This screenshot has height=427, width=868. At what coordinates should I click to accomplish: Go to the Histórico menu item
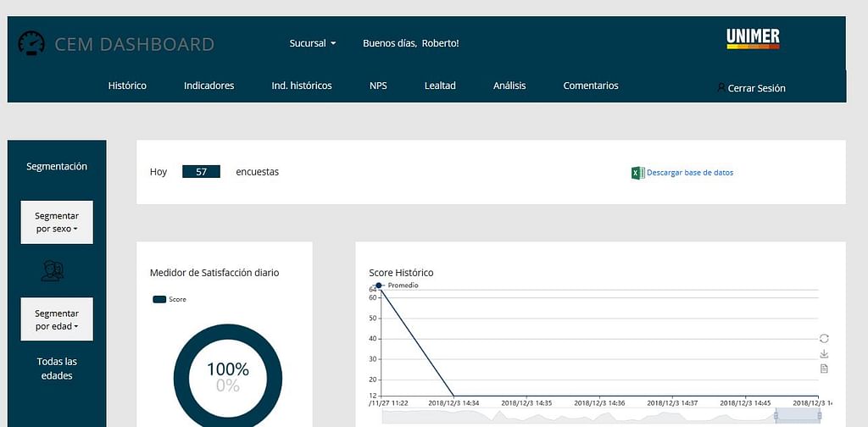point(127,86)
